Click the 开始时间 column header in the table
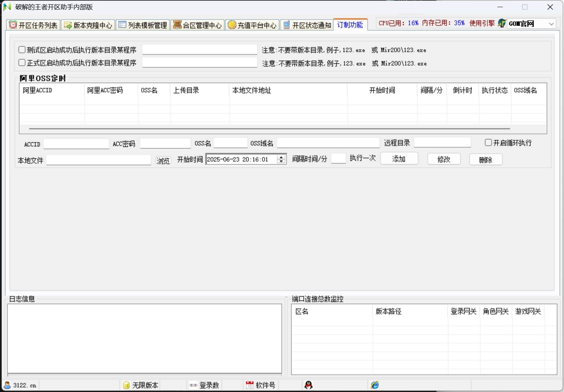 click(x=382, y=90)
